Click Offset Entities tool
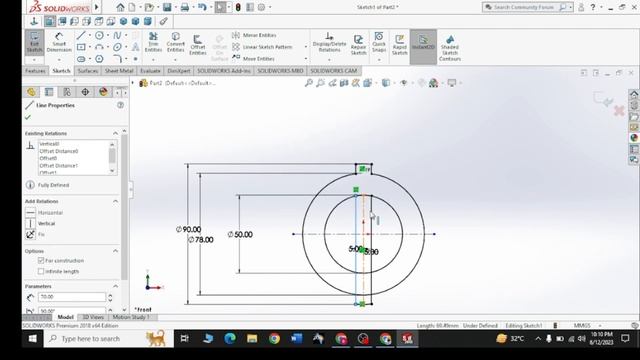Screen dimensions: 640x360 [x=198, y=45]
